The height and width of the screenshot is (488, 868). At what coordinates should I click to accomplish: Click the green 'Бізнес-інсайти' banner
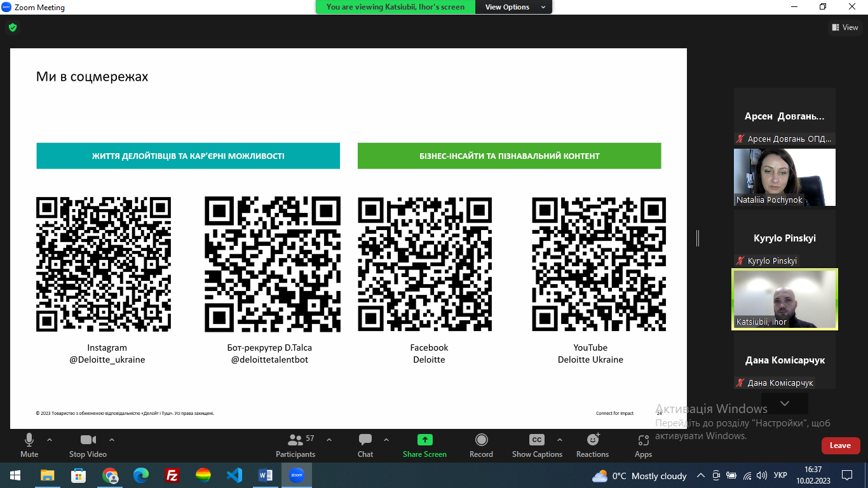[510, 156]
